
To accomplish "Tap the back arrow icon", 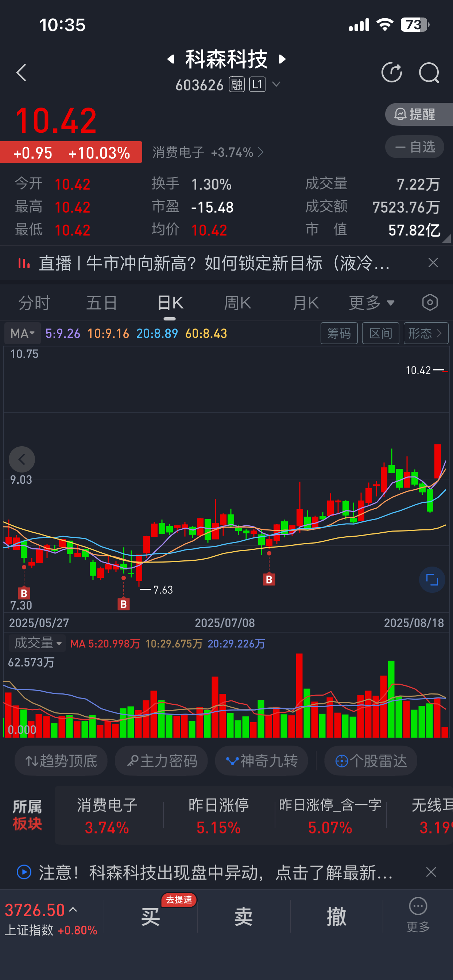I will tap(21, 72).
